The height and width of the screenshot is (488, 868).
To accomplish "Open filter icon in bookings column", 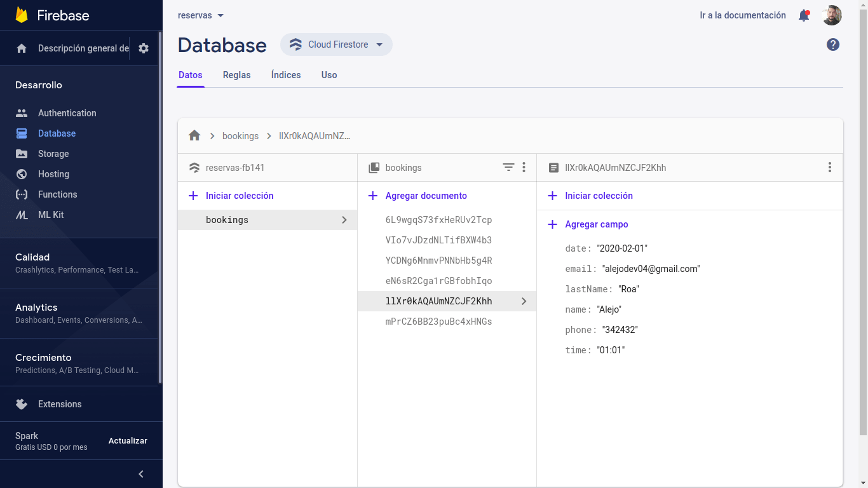I will [508, 167].
